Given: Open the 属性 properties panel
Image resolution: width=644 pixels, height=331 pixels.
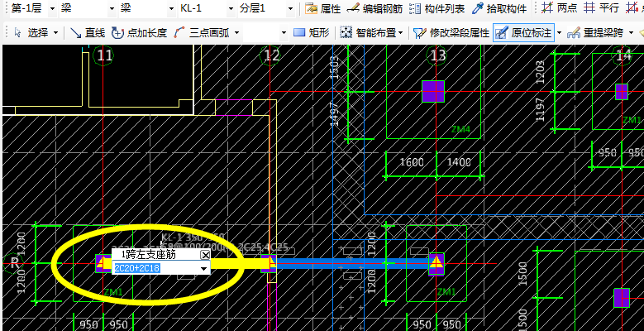Looking at the screenshot, I should 322,8.
